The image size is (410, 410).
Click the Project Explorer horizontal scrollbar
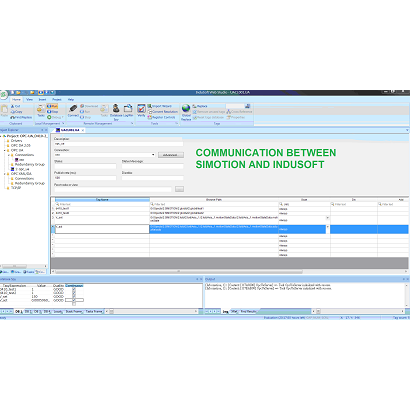click(14, 266)
